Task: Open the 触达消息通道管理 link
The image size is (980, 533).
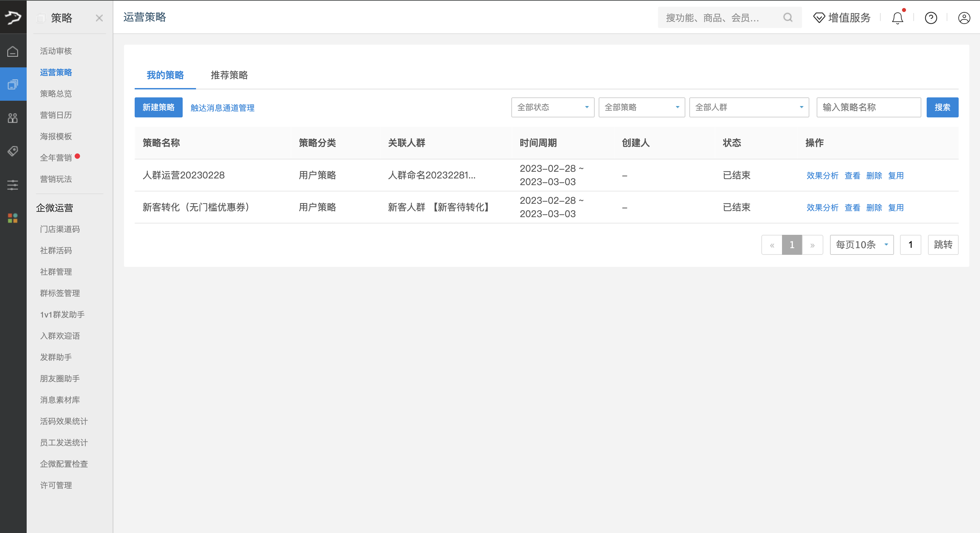Action: pos(223,108)
